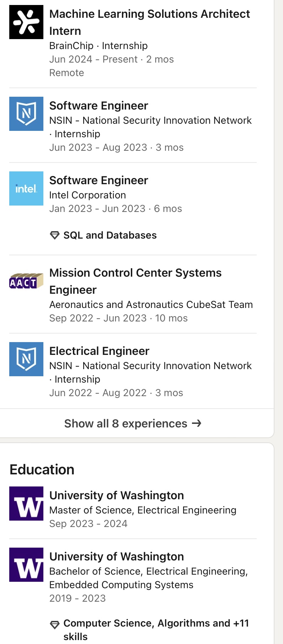
Task: Expand Computer Science, Algorithms and +11 skills
Action: [156, 629]
